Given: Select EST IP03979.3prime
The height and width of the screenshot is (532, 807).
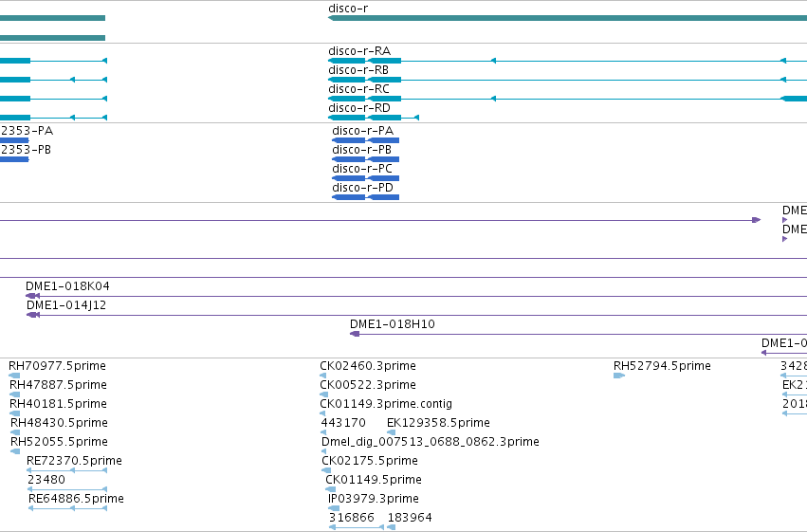Looking at the screenshot, I should [374, 499].
